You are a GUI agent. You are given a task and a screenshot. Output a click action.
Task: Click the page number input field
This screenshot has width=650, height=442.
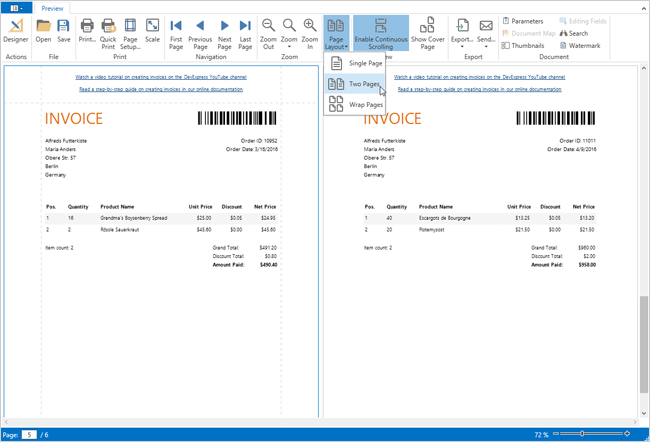[x=31, y=435]
